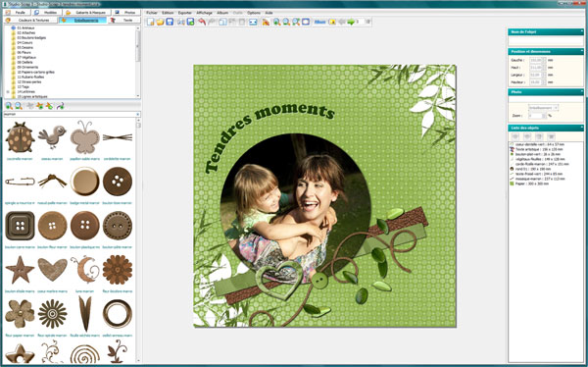Select the 01 Animaux folder
Image resolution: width=588 pixels, height=367 pixels.
(x=25, y=28)
